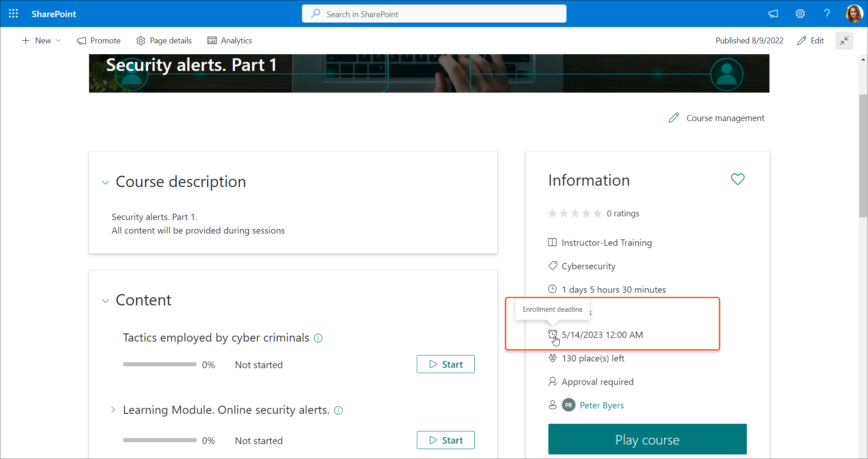Click the megaphone feedback icon in header

tap(773, 14)
